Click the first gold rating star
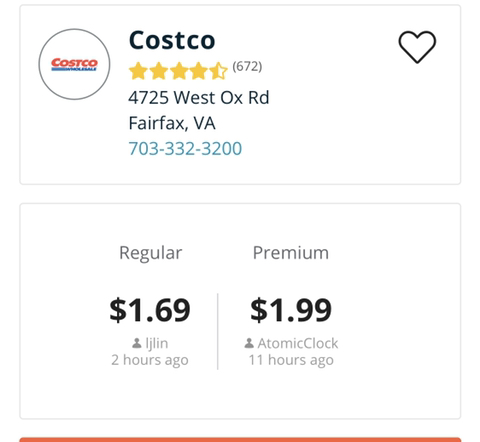 tap(138, 71)
